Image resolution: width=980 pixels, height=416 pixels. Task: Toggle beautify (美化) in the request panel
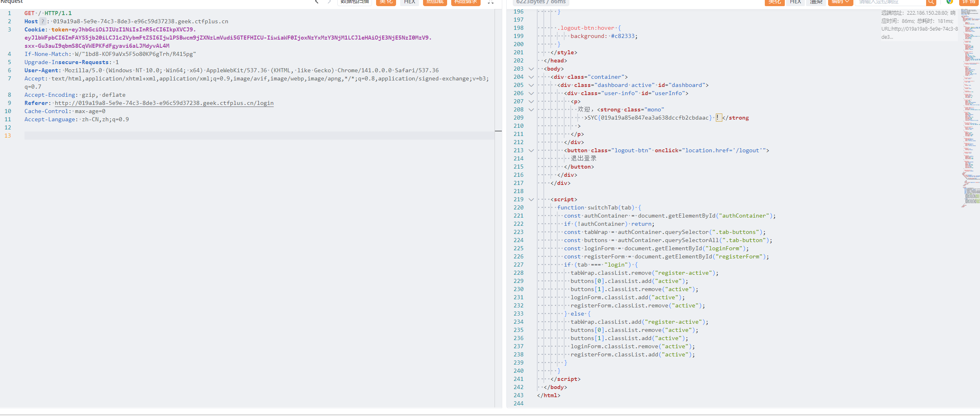(385, 2)
